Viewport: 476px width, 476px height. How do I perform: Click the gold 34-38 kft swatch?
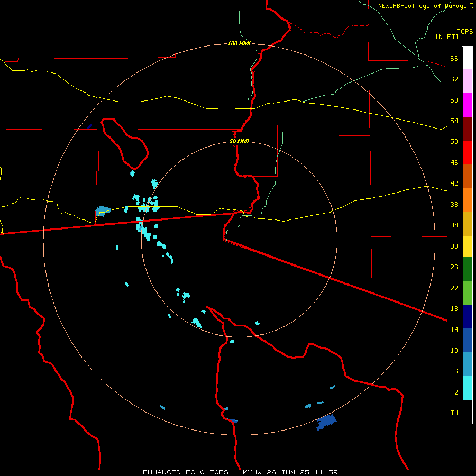pyautogui.click(x=467, y=224)
